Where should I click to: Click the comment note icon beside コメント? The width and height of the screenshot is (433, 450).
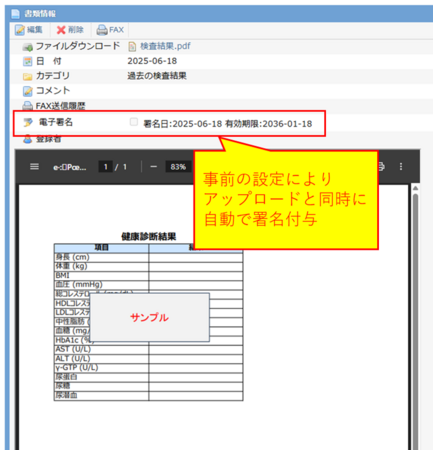tap(28, 91)
